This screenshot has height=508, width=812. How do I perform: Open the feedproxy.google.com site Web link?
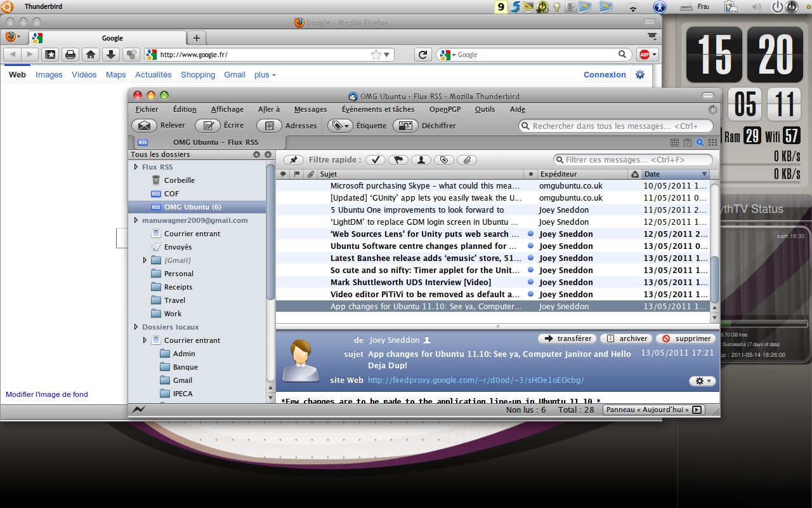coord(476,380)
